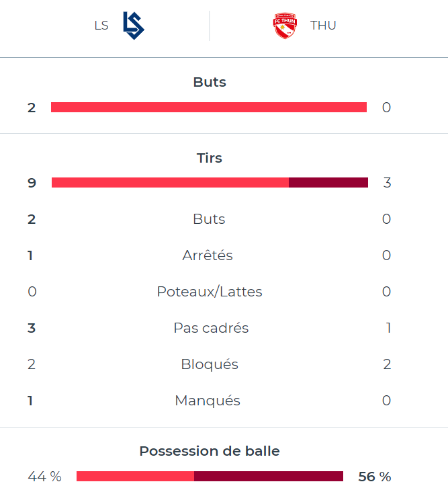
Task: Click the Lausanne-Sport team logo
Action: (134, 26)
